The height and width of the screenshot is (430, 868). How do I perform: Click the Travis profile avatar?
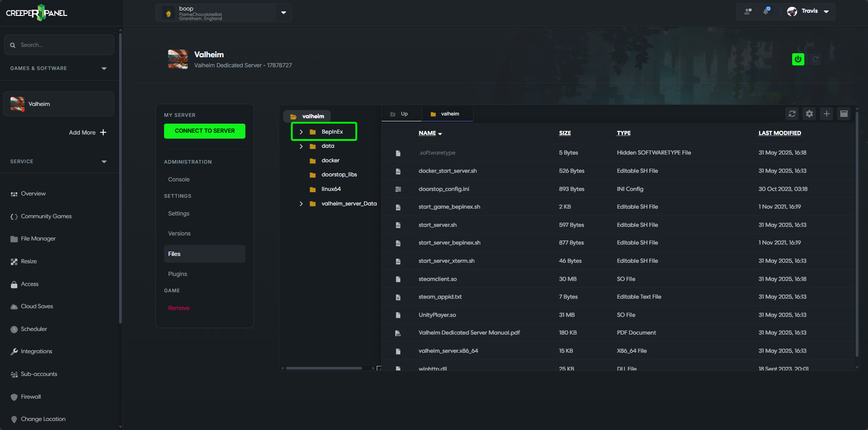point(792,11)
